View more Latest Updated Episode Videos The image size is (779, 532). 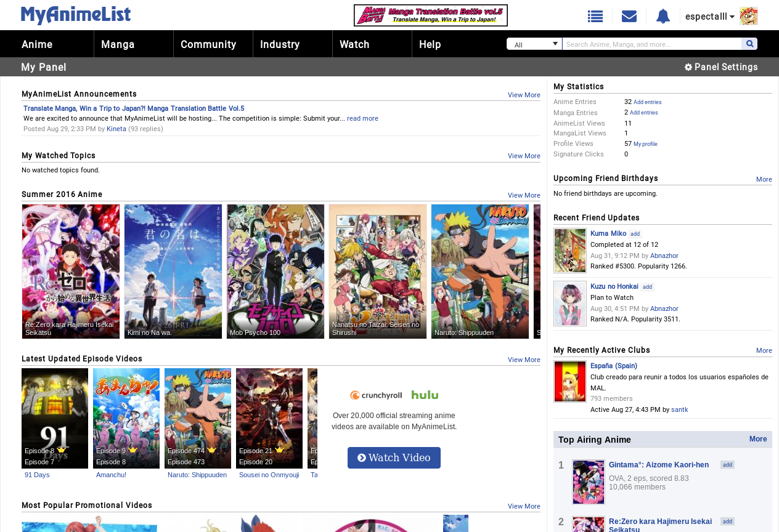pyautogui.click(x=524, y=360)
